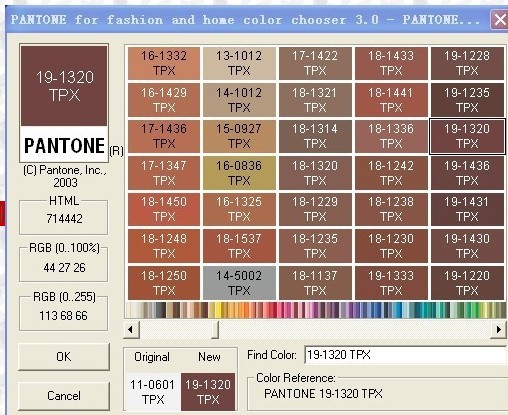The width and height of the screenshot is (508, 415).
Task: Dismiss the dialog with Cancel
Action: coord(64,396)
